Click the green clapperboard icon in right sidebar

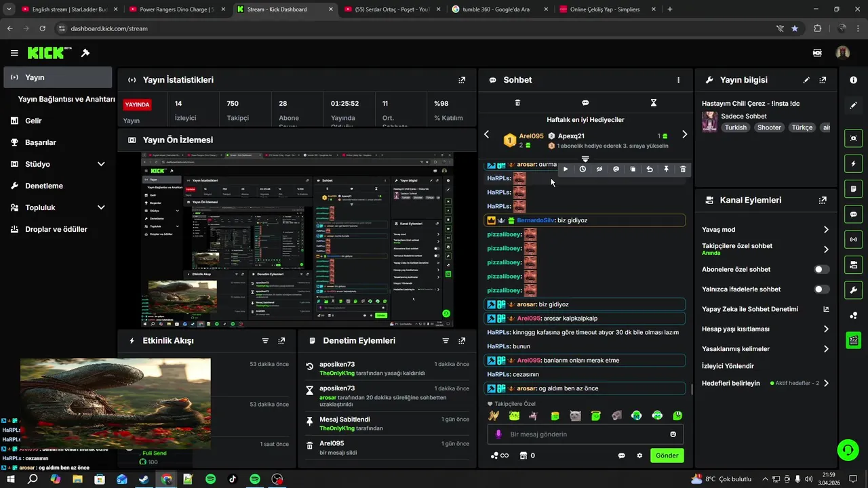point(853,340)
